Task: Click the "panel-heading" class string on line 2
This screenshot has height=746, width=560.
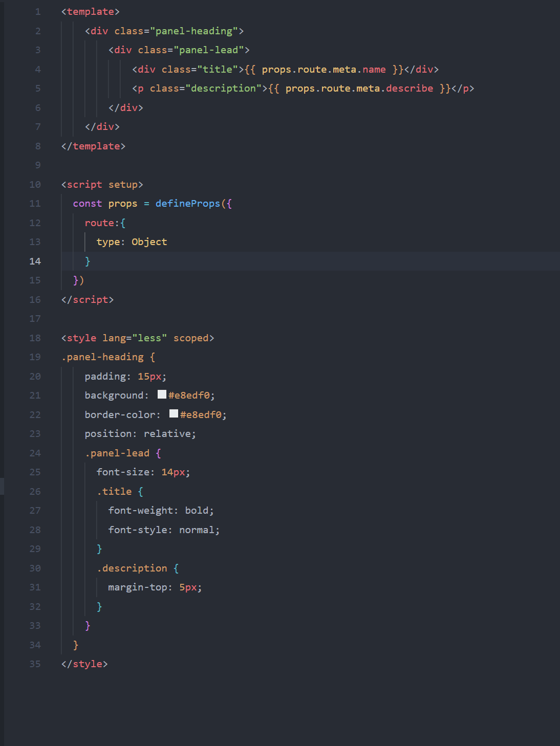Action: pyautogui.click(x=193, y=31)
